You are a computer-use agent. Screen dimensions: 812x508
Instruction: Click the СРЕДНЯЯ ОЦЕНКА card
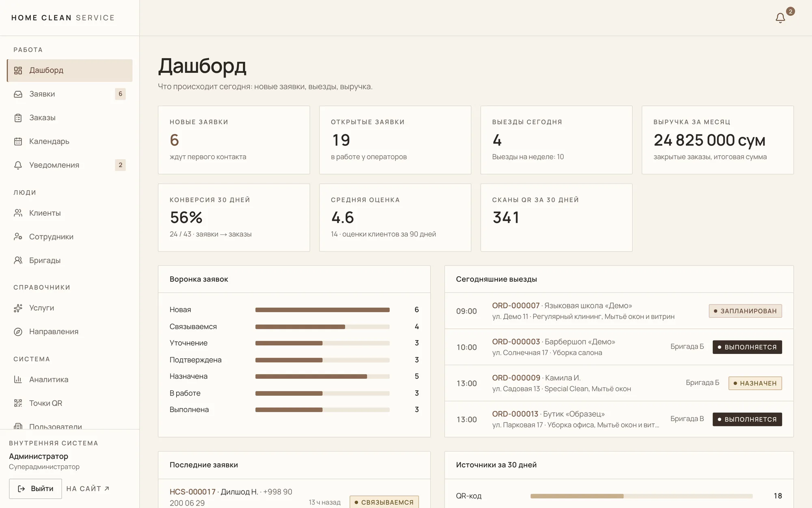(395, 217)
